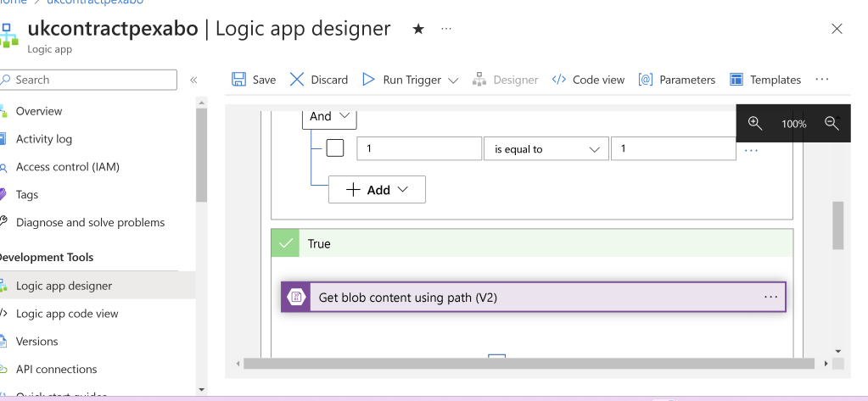Click the Code view brackets icon
The image size is (868, 401).
[559, 80]
